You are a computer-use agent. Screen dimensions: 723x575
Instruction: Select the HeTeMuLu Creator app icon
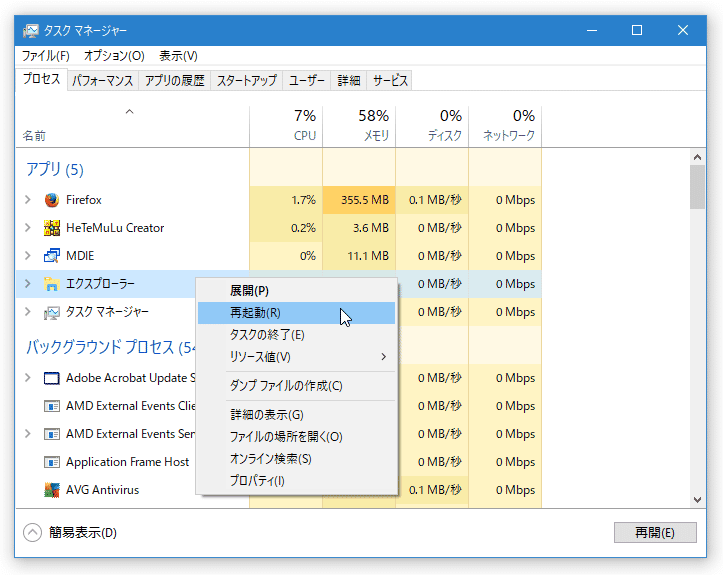coord(52,228)
